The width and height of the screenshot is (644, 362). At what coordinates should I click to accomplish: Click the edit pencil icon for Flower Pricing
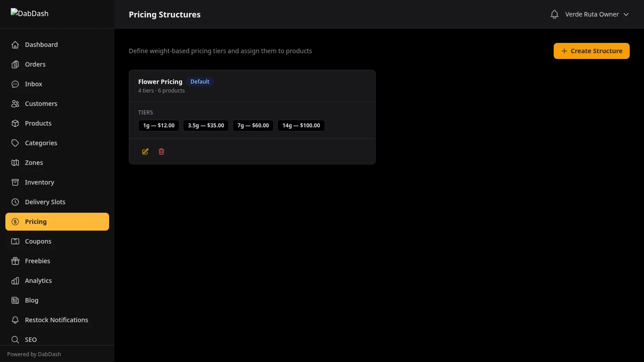tap(145, 152)
